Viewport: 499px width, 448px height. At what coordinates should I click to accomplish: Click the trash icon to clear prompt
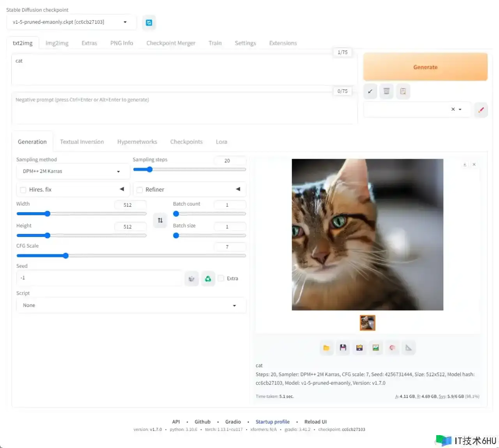(x=386, y=91)
